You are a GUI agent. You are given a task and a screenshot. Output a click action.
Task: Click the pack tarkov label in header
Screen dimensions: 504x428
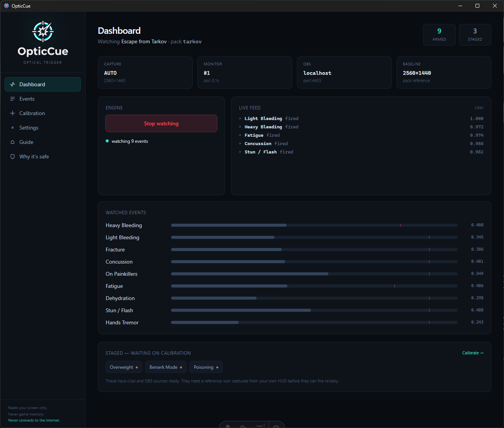(186, 41)
